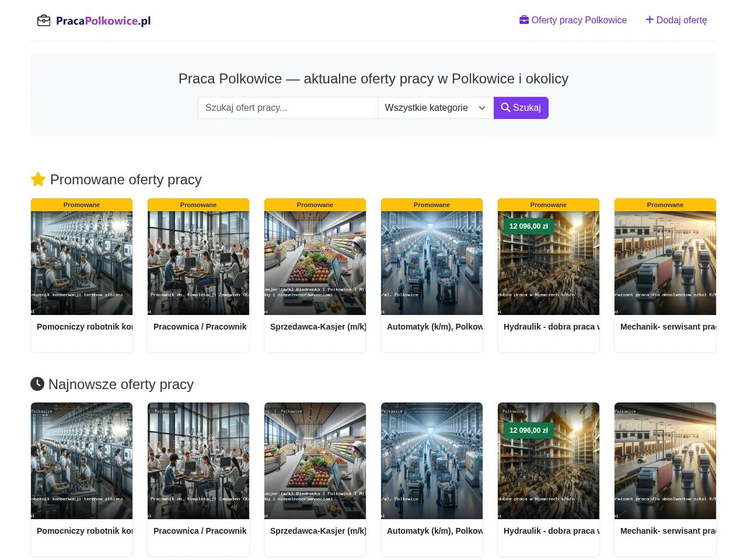Click the Szukaj search button label
The height and width of the screenshot is (560, 747).
tap(527, 108)
